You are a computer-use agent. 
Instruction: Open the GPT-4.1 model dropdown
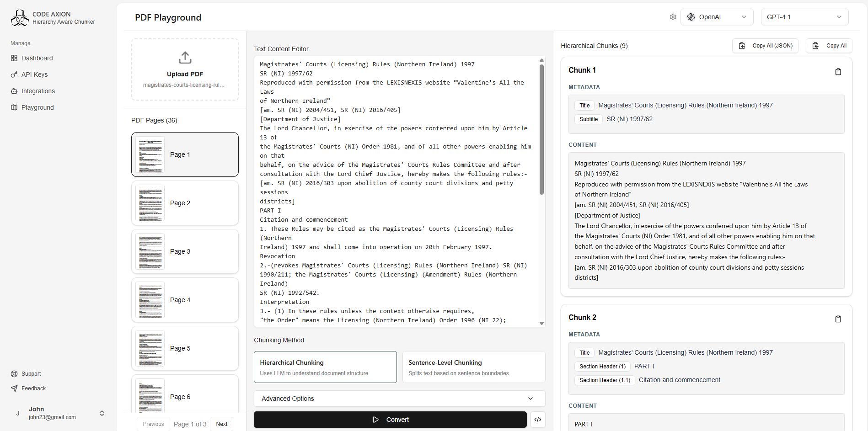point(804,17)
